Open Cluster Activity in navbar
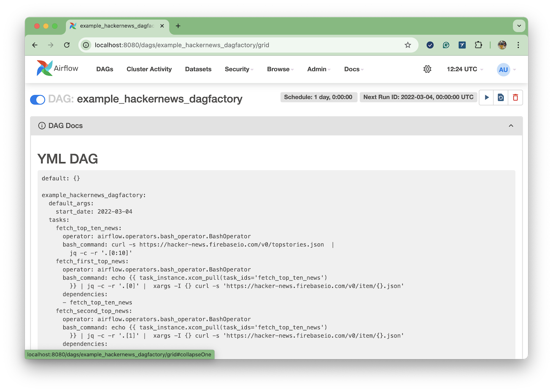Screen dimensions: 553x392 pyautogui.click(x=149, y=69)
